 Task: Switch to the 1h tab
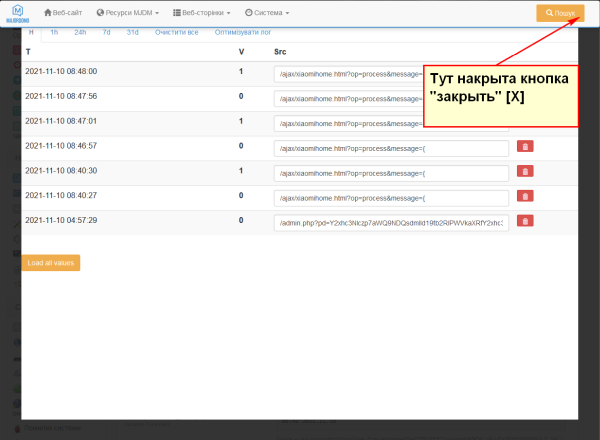pyautogui.click(x=54, y=32)
